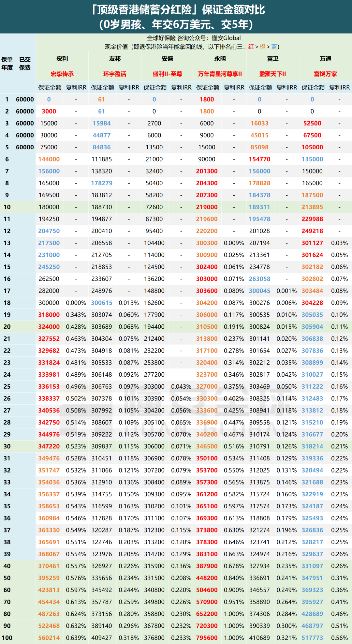Select the 友邦 company header

[115, 59]
